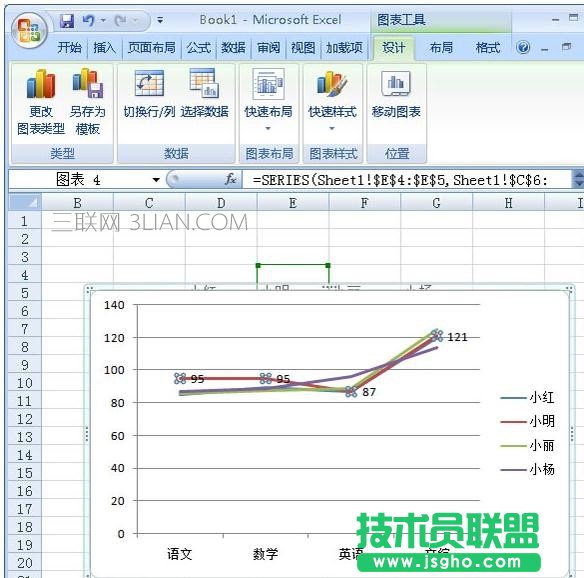Click the Select All corner button
This screenshot has width=584, height=578.
pyautogui.click(x=25, y=203)
